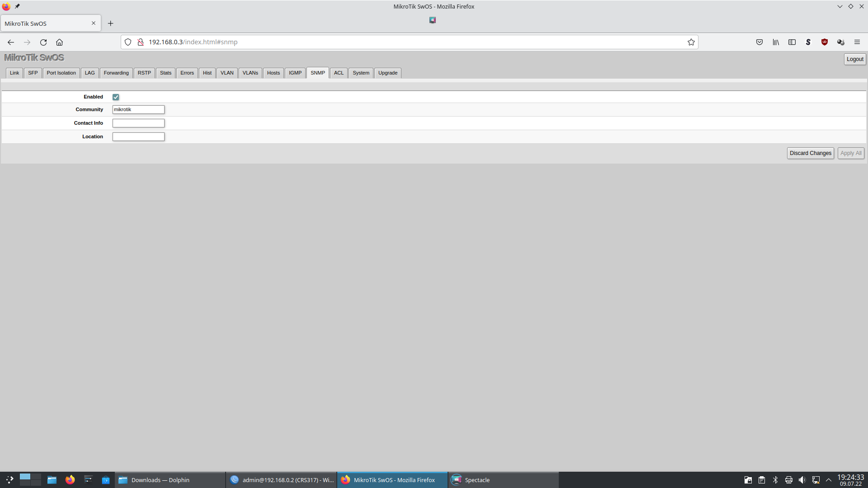868x488 pixels.
Task: Save page to Pocket
Action: tap(759, 42)
